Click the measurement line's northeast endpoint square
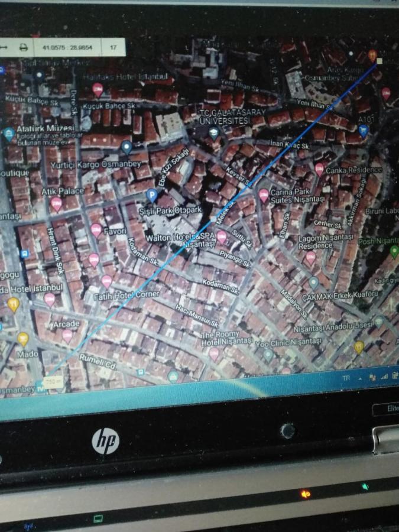The width and height of the screenshot is (399, 532). [x=379, y=61]
